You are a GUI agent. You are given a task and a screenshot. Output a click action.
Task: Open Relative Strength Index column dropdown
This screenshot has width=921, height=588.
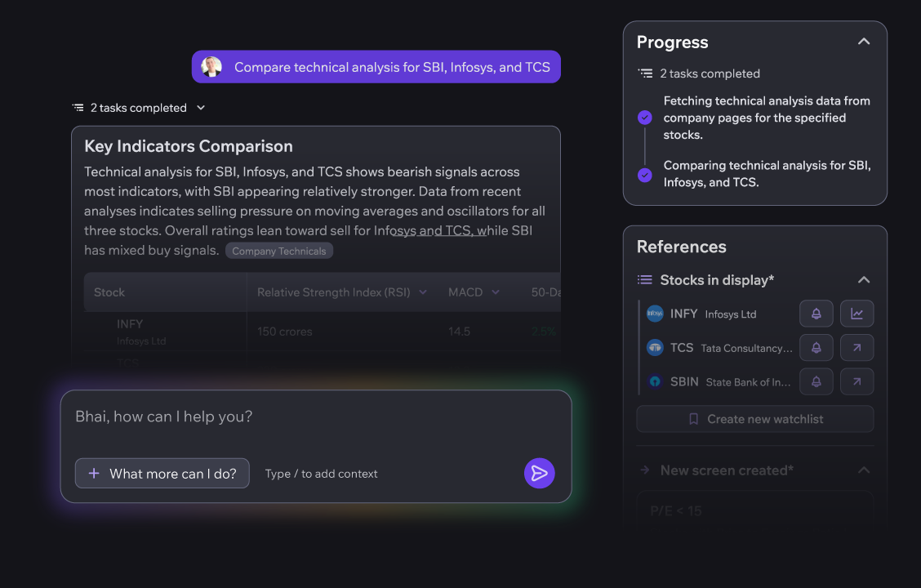click(423, 292)
